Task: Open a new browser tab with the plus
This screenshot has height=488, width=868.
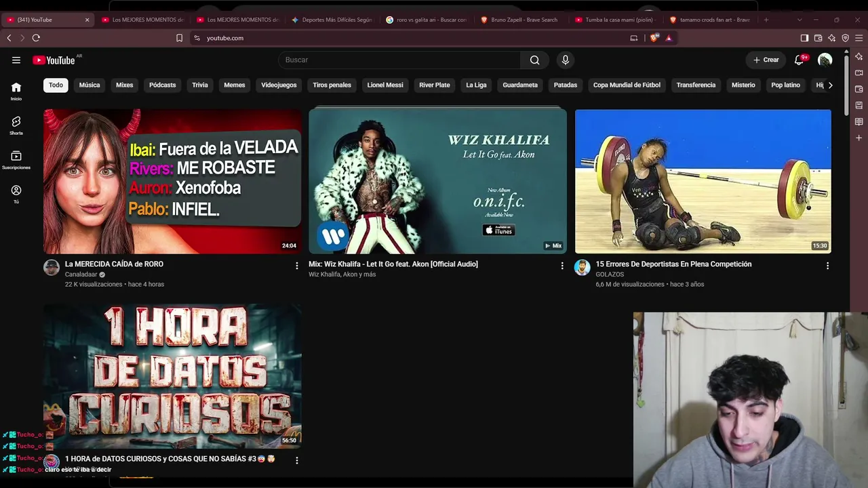Action: tap(766, 20)
